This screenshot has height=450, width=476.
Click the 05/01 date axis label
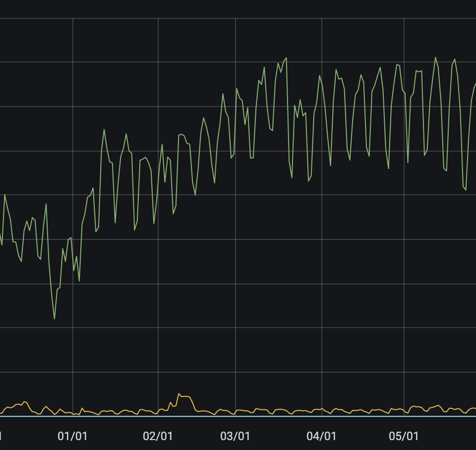(x=404, y=436)
